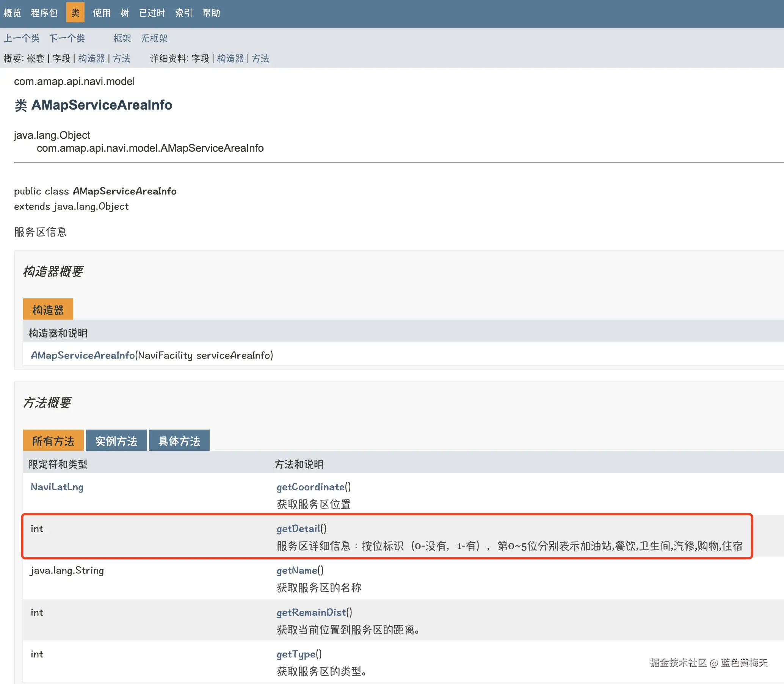The width and height of the screenshot is (784, 684).
Task: Open the getRemainDist() method link
Action: coord(311,612)
